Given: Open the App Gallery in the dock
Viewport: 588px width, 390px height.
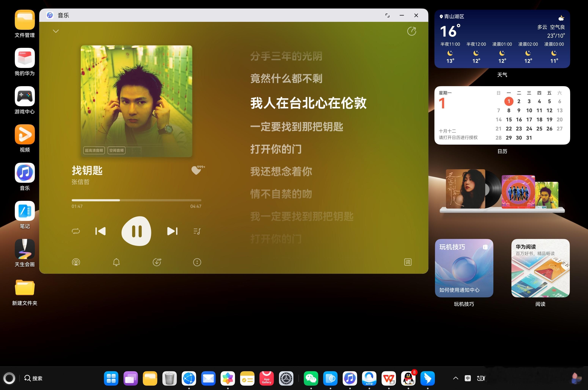Looking at the screenshot, I should click(x=266, y=378).
